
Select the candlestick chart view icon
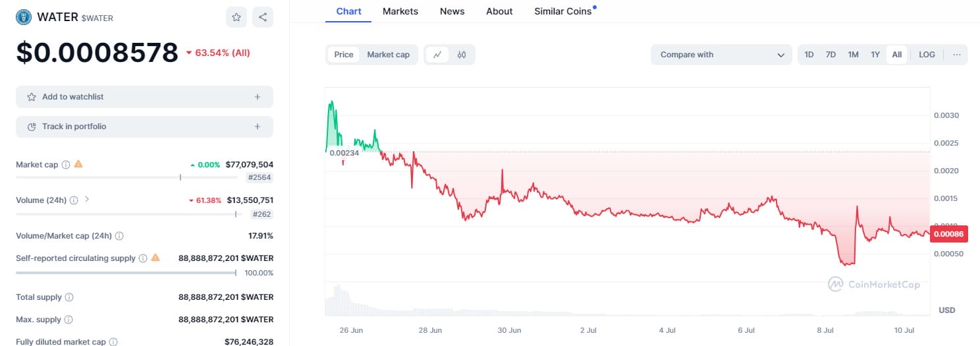point(462,55)
